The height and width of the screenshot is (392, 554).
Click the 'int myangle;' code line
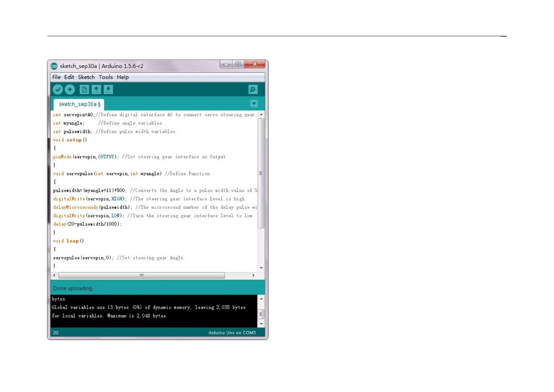coord(108,123)
